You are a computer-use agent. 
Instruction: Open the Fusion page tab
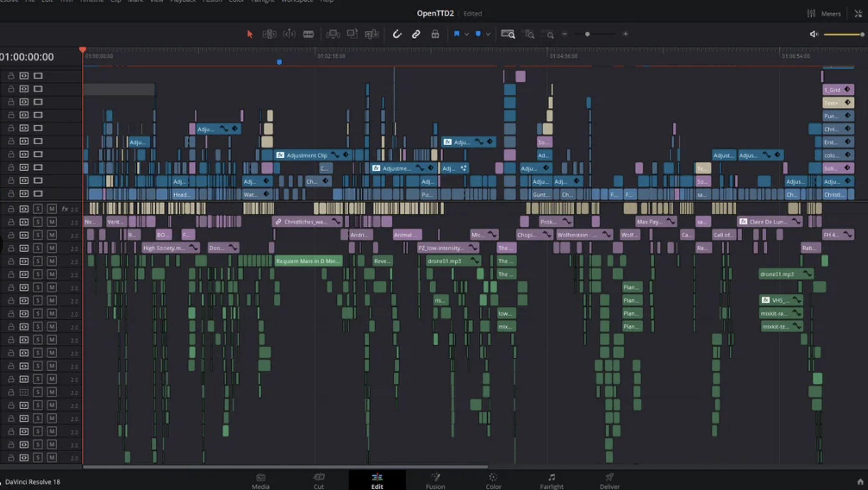pos(435,481)
